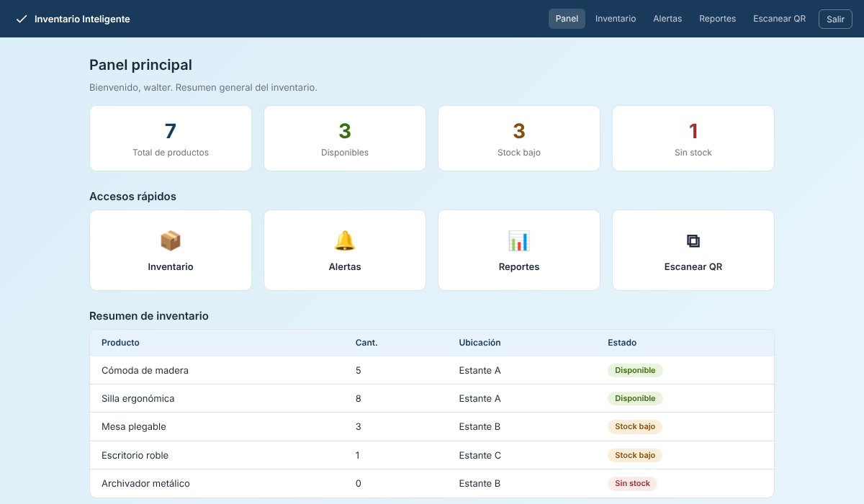Viewport: 864px width, 504px height.
Task: Click the checkmark logo icon in header
Action: tap(22, 19)
